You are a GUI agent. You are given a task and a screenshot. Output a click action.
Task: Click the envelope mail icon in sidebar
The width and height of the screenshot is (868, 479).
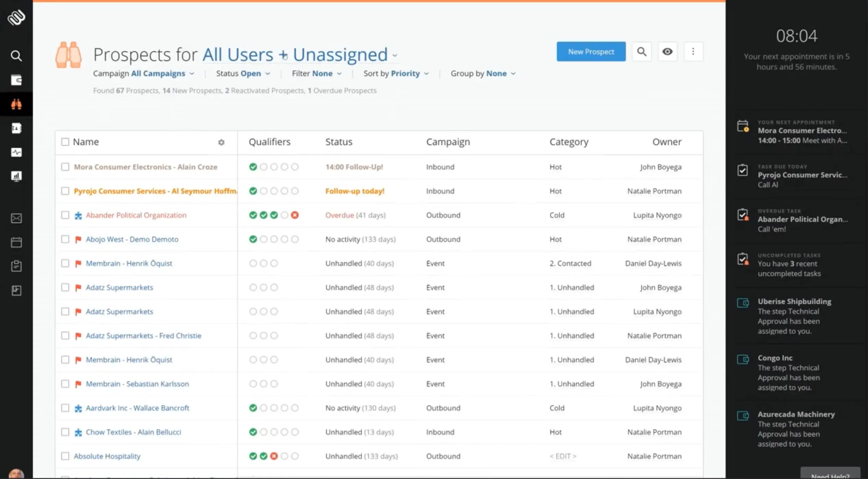tap(16, 218)
